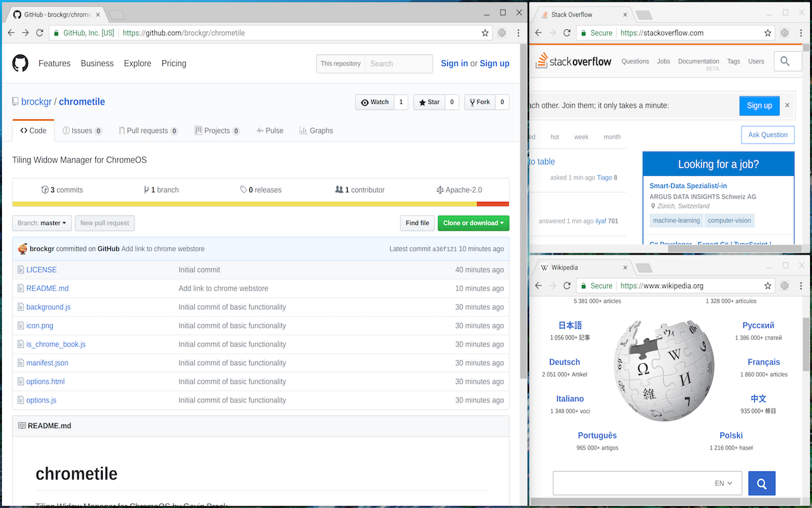Star the chrometile repository
This screenshot has height=508, width=812.
[429, 102]
